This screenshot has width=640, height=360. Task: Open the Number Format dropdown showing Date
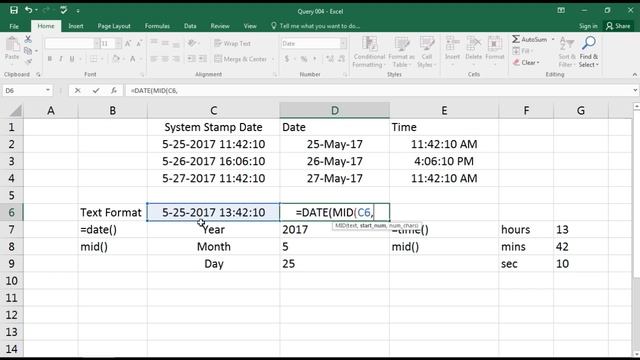tap(313, 43)
